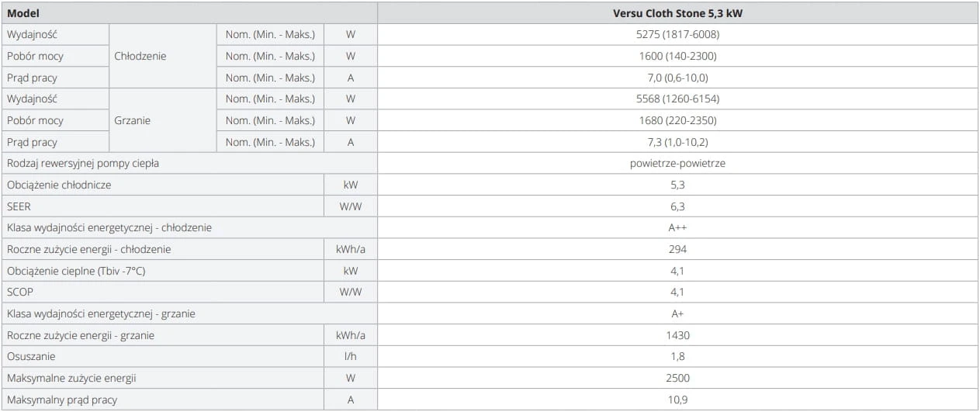This screenshot has height=412, width=980.
Task: Select the SEER value 6,3
Action: [x=678, y=206]
